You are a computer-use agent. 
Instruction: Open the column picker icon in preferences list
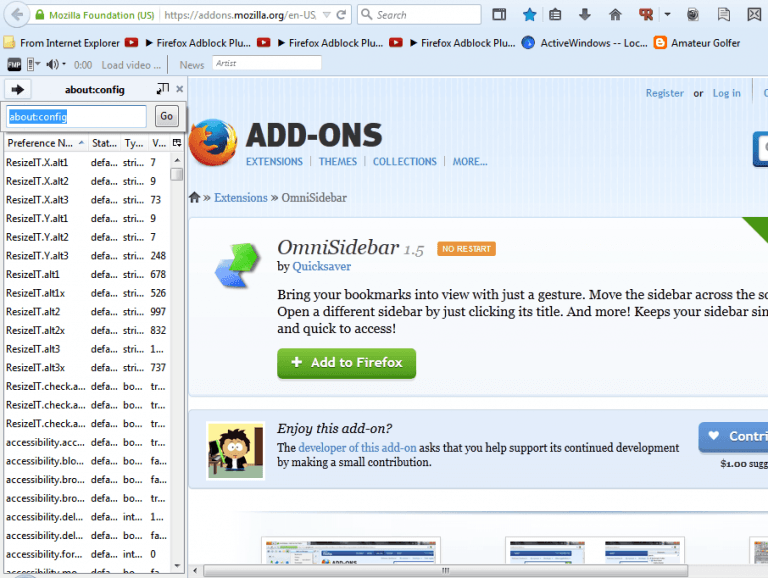177,143
